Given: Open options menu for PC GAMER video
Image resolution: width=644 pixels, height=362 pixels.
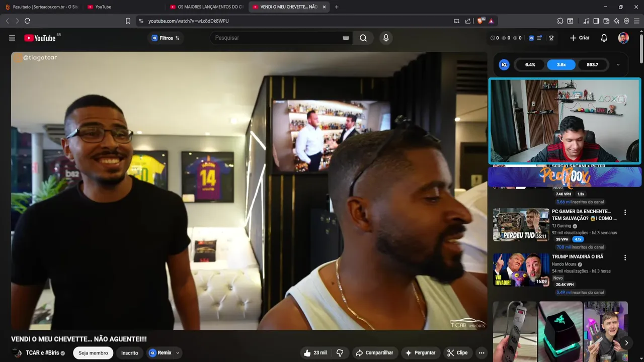Looking at the screenshot, I should pos(625,212).
